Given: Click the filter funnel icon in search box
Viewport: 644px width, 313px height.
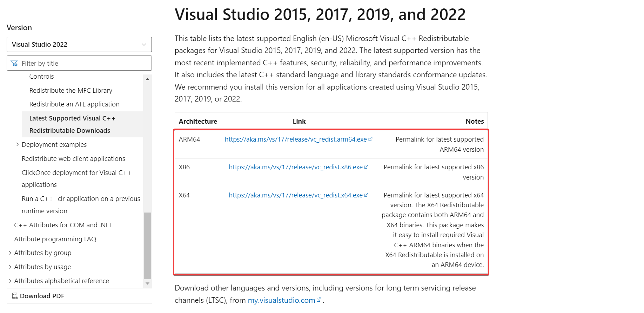Looking at the screenshot, I should coord(14,63).
